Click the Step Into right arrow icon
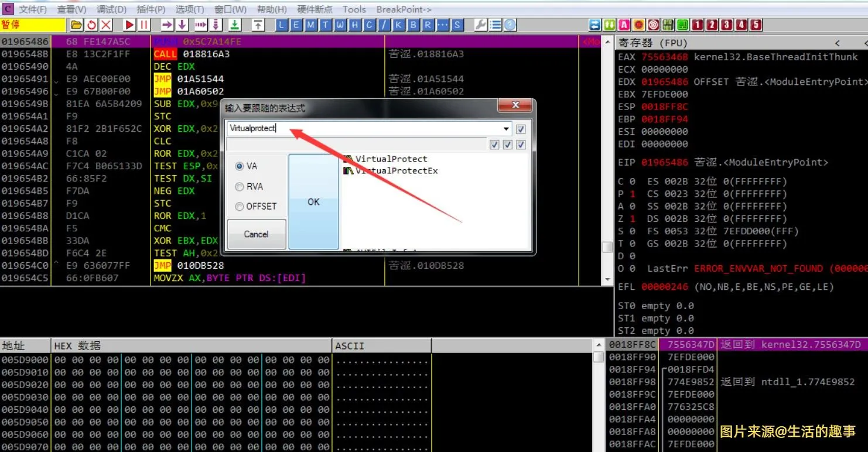Screen dimensions: 868x452 167,25
